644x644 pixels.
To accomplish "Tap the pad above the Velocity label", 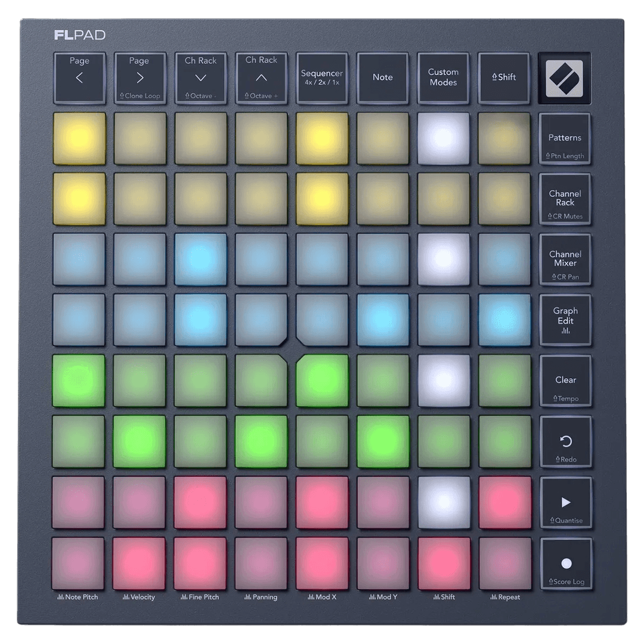I will tap(139, 563).
